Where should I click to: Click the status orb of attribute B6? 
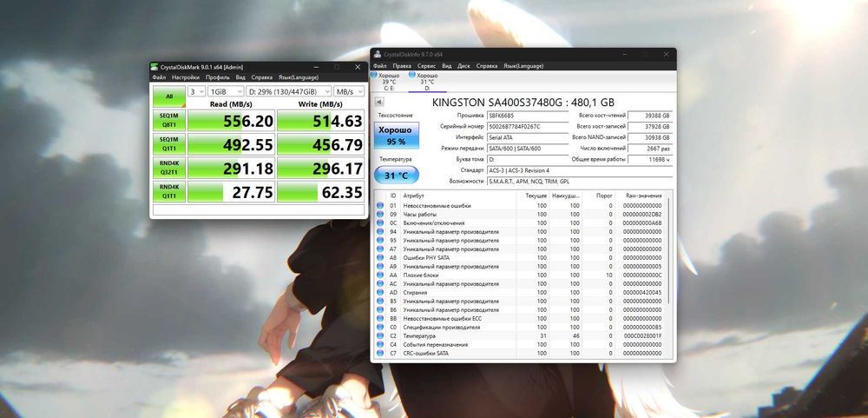pos(380,310)
